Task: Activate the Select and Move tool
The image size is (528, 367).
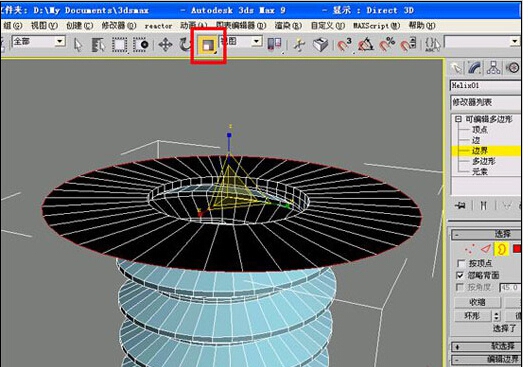Action: click(165, 45)
